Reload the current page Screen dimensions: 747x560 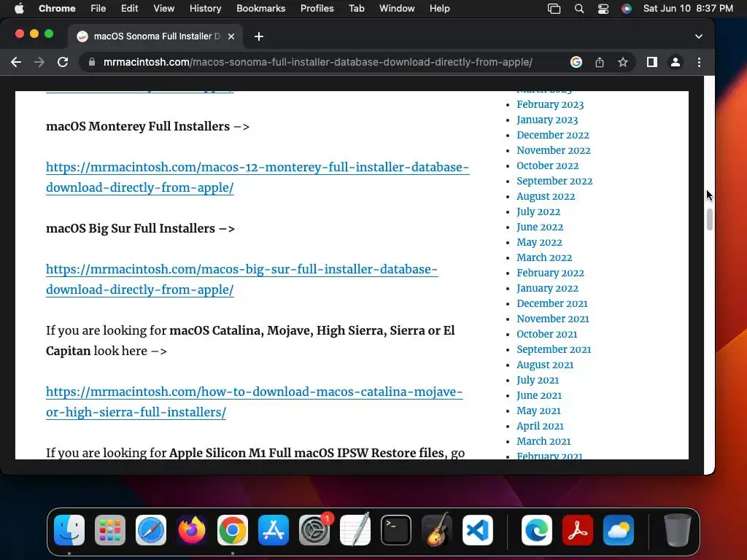pyautogui.click(x=63, y=62)
